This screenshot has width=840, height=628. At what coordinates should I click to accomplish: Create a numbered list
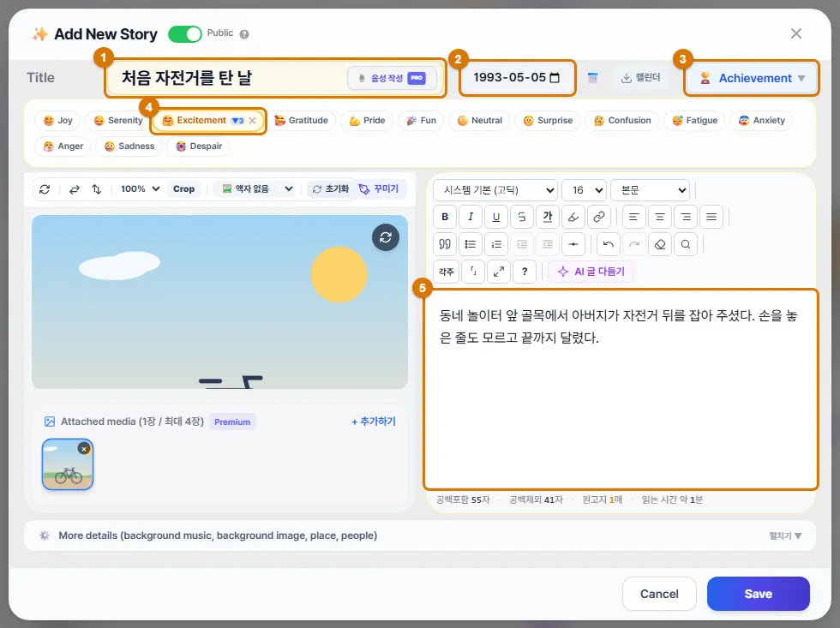point(496,244)
